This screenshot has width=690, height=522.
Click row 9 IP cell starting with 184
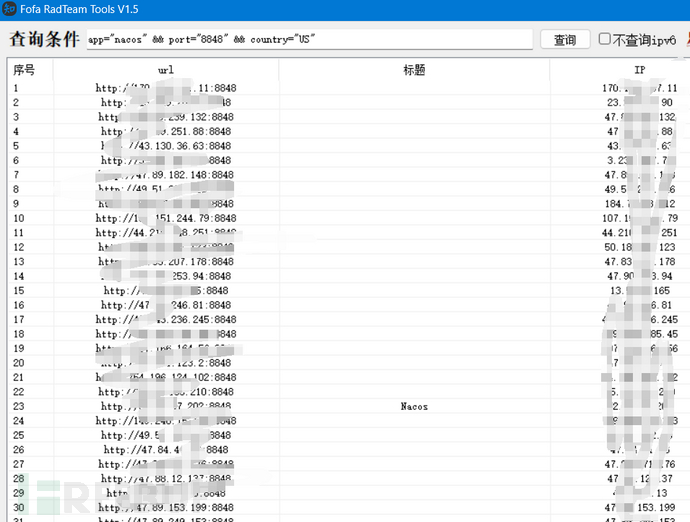pos(639,204)
